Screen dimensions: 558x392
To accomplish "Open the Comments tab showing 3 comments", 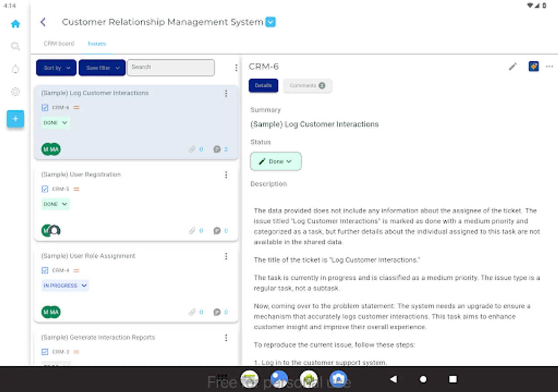I will [308, 86].
